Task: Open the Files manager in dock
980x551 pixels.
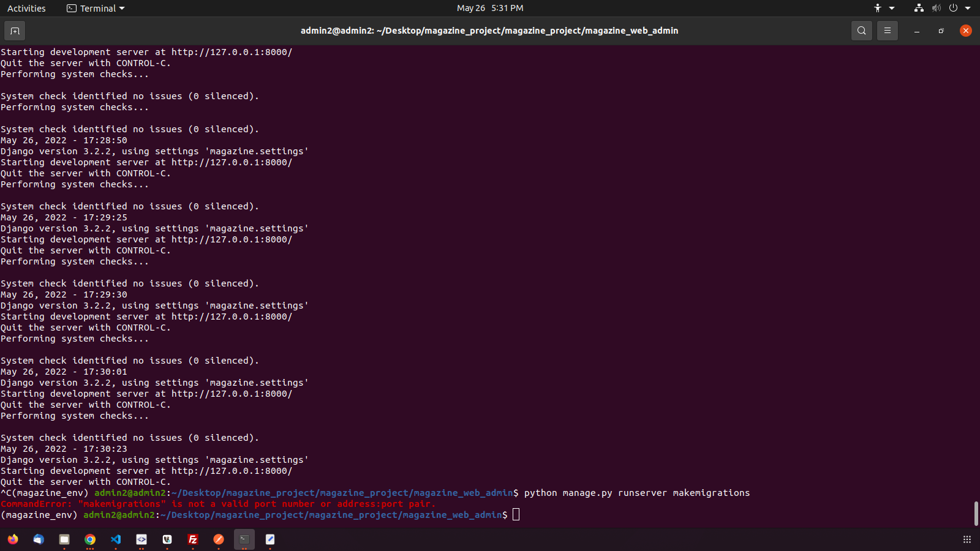Action: [x=64, y=539]
